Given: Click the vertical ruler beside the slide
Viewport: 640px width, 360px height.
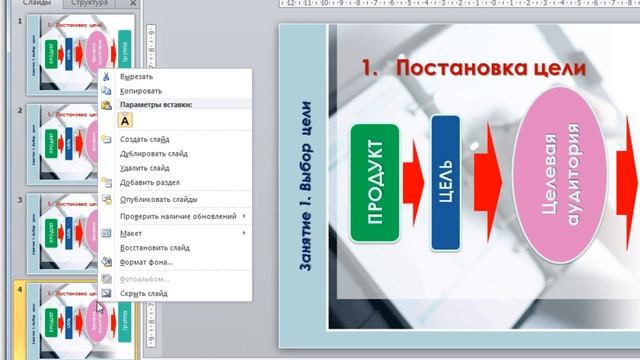Looking at the screenshot, I should click(x=151, y=186).
